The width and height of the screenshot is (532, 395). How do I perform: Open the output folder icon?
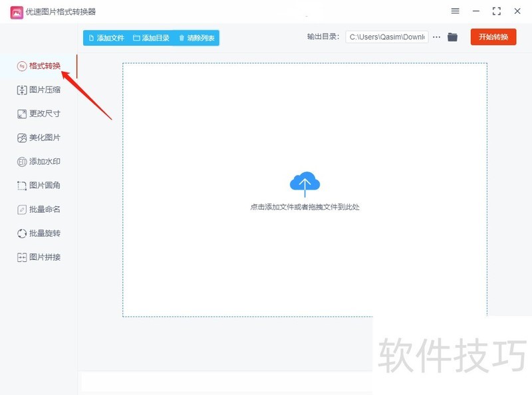[x=452, y=37]
